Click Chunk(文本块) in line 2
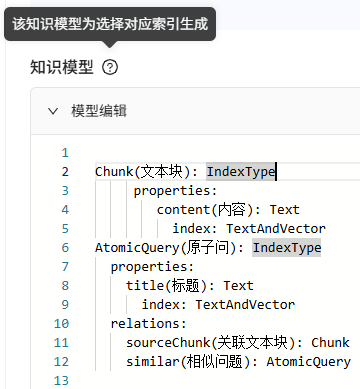 [142, 172]
